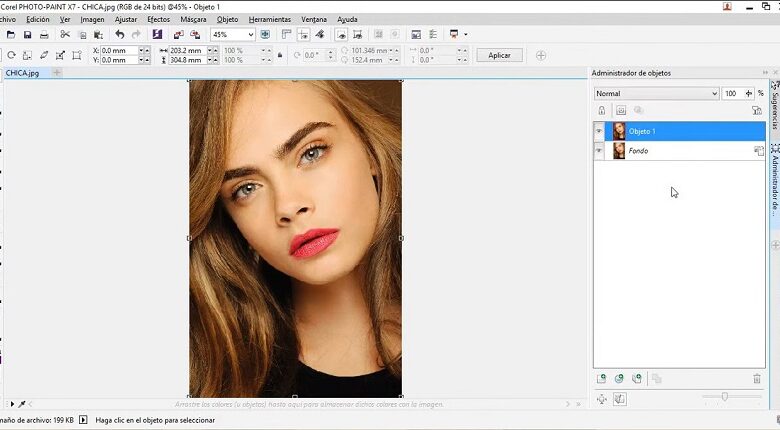The height and width of the screenshot is (430, 780).
Task: Click the Save icon in toolbar
Action: pyautogui.click(x=27, y=35)
